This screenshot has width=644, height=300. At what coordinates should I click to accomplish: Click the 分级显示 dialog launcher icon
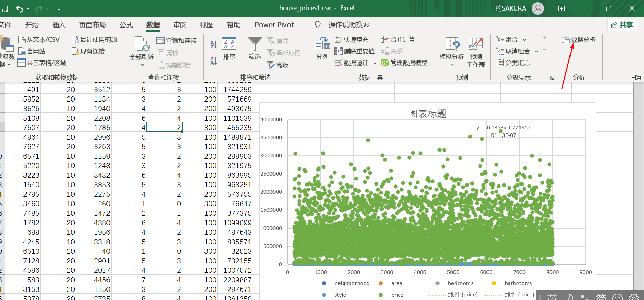point(552,78)
